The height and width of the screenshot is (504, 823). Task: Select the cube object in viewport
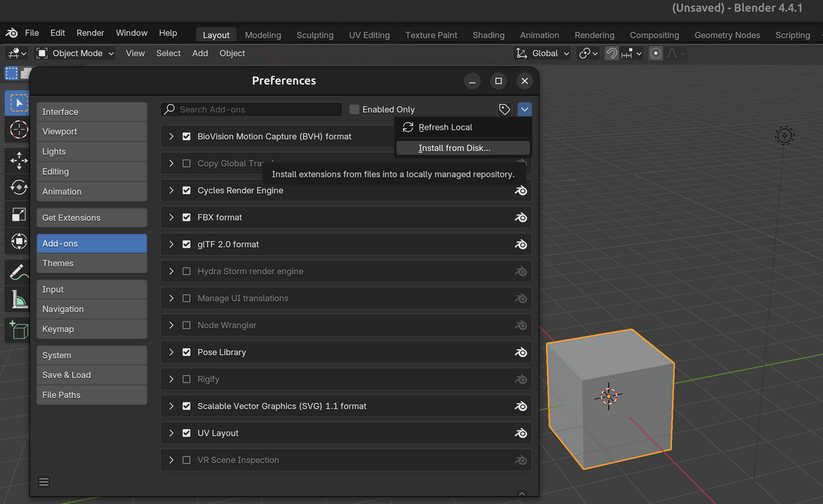coord(609,398)
